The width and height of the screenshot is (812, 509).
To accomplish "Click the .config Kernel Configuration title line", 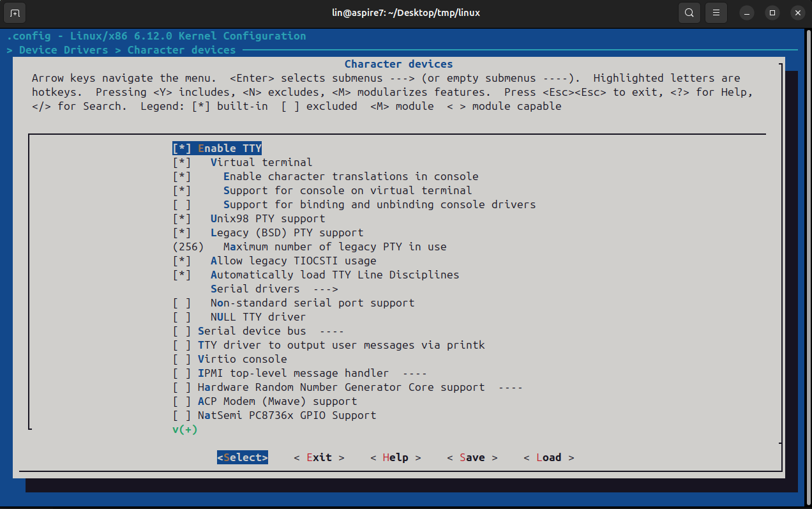I will pos(156,36).
